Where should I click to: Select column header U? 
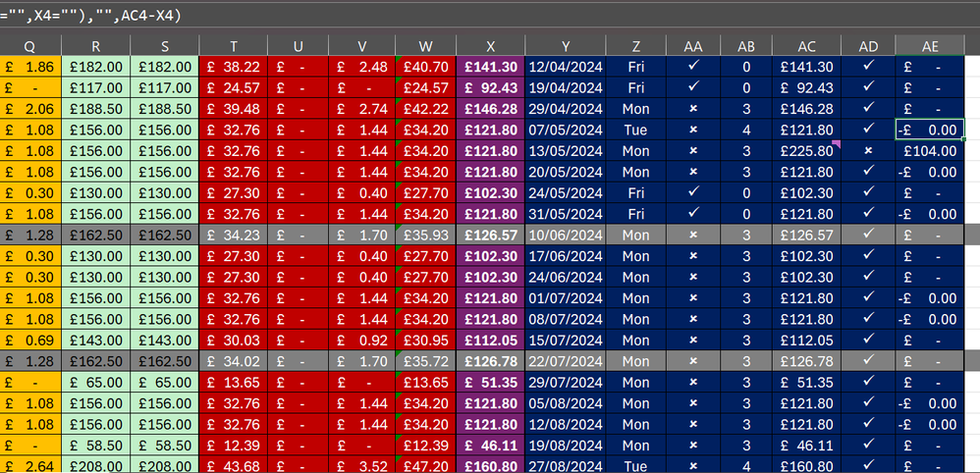click(x=299, y=46)
